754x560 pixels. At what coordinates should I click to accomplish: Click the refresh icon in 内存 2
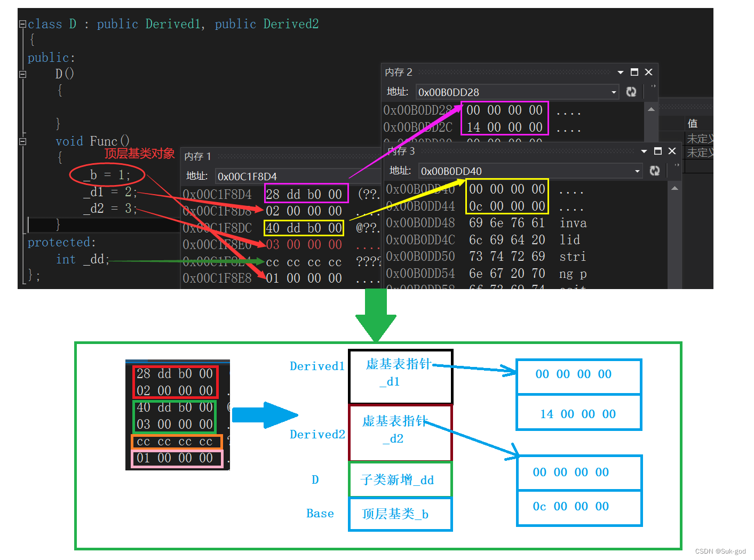click(631, 92)
